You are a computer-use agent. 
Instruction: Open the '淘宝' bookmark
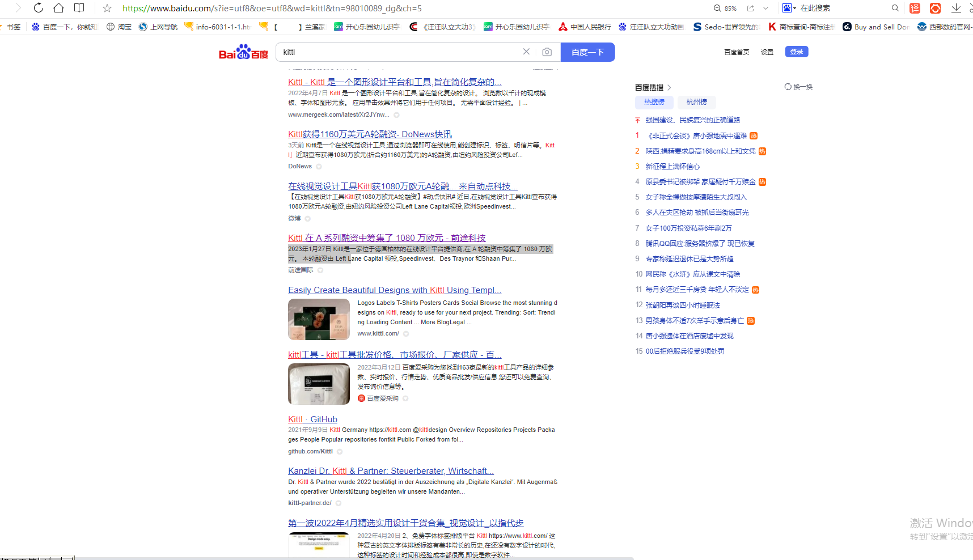[x=119, y=27]
